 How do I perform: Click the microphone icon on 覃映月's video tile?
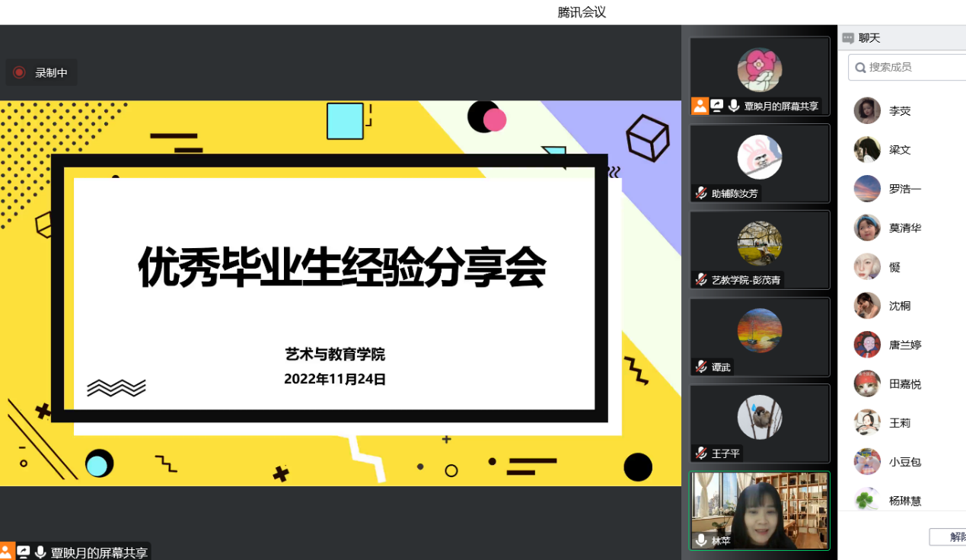click(734, 107)
